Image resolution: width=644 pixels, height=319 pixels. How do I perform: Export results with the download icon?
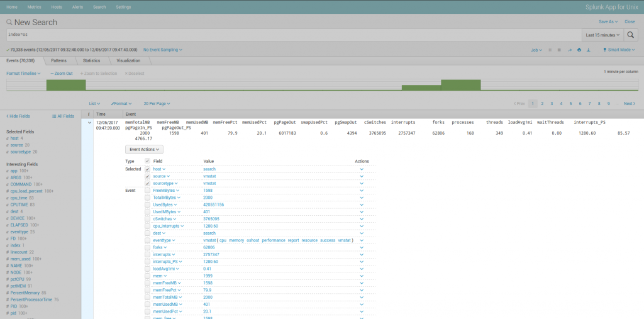pos(589,49)
